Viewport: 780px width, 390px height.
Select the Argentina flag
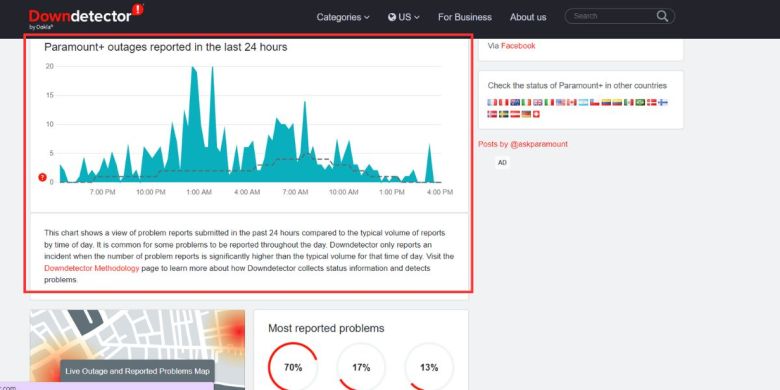[x=584, y=102]
